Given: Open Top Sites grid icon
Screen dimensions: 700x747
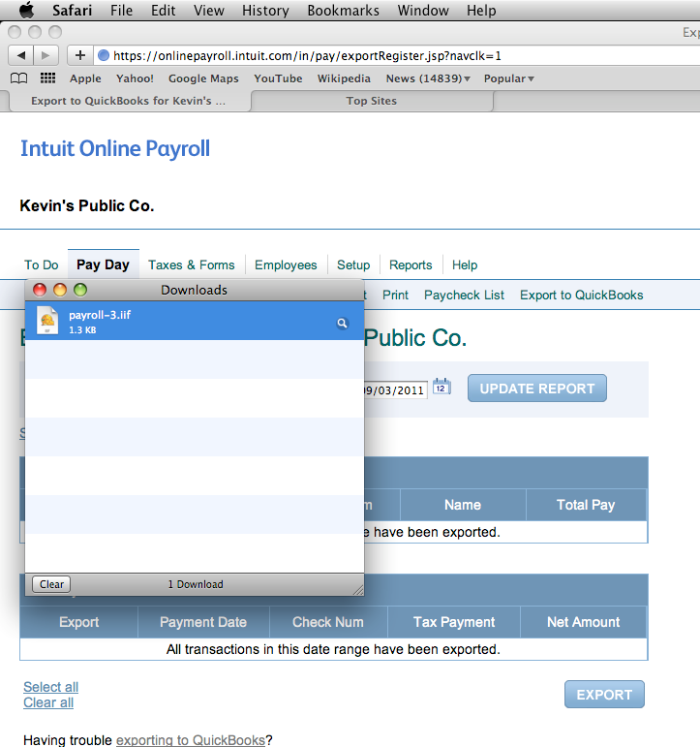Looking at the screenshot, I should 47,78.
